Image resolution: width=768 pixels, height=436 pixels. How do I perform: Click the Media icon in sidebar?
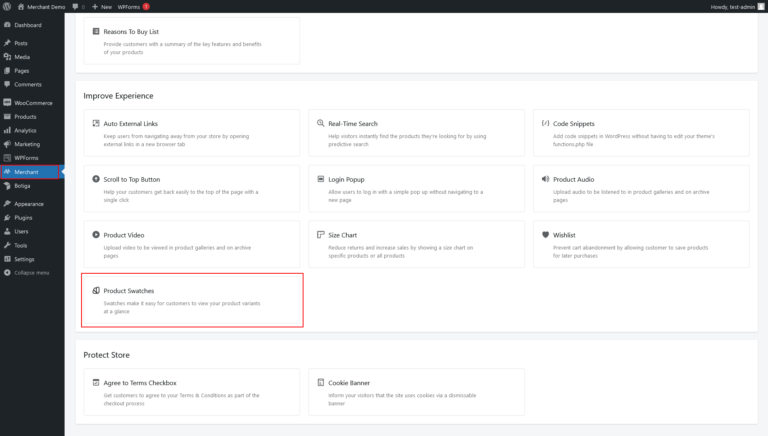tap(7, 56)
